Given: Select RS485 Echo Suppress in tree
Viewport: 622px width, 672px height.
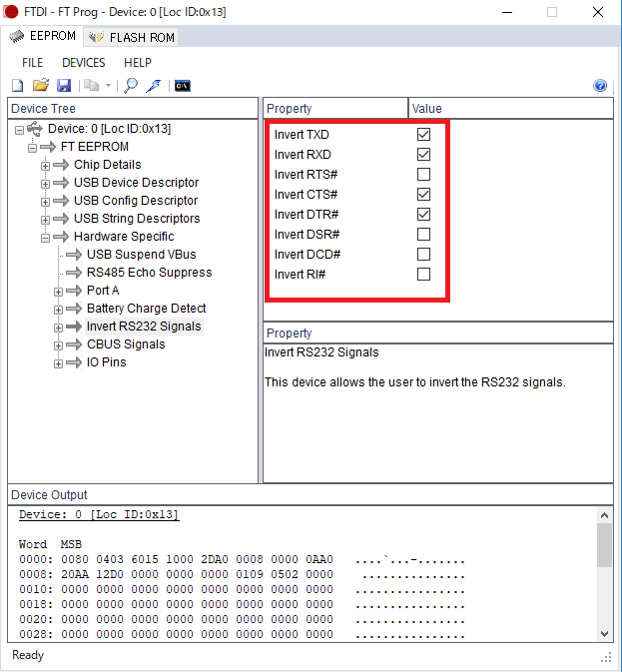Looking at the screenshot, I should pos(149,273).
